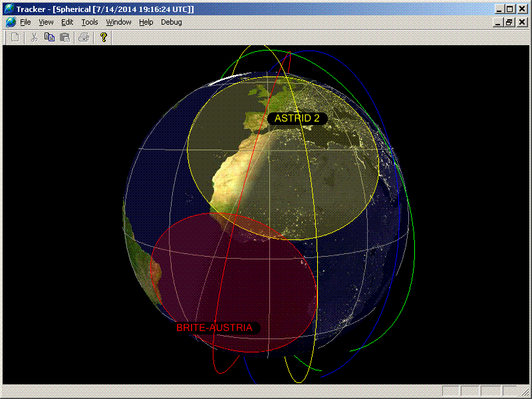Restore the inner Spherical document window
This screenshot has height=399, width=532.
pos(509,23)
